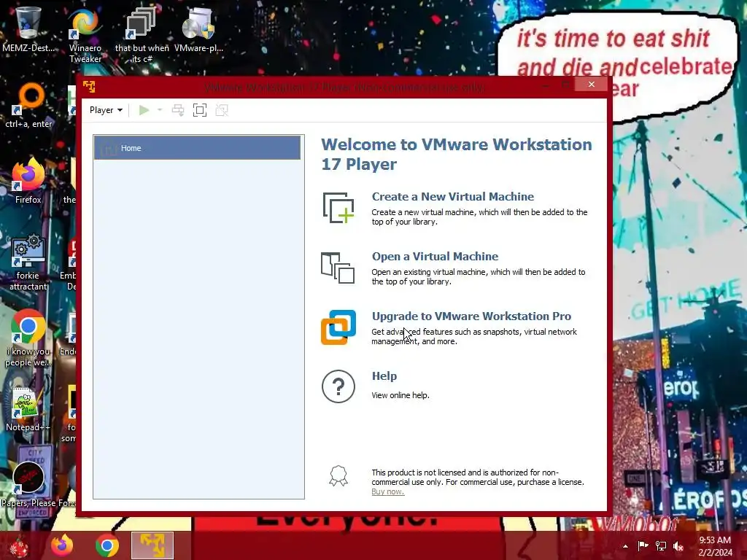Select Home in the library list
The height and width of the screenshot is (560, 747).
(197, 148)
